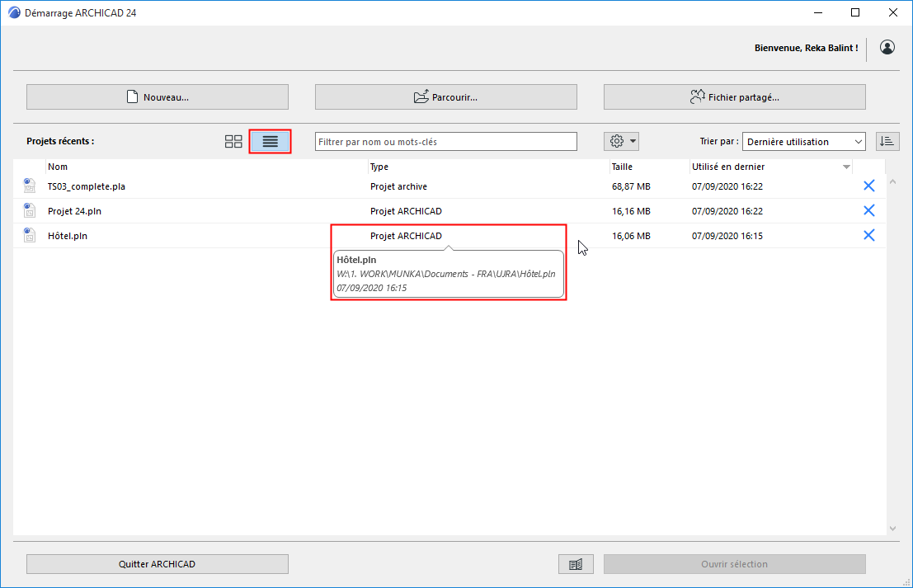Select the Hôtel.pln file name
The width and height of the screenshot is (913, 588).
pos(68,236)
